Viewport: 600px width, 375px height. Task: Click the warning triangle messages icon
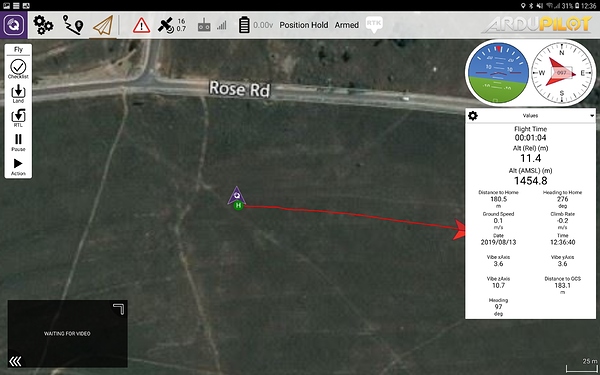click(x=141, y=26)
